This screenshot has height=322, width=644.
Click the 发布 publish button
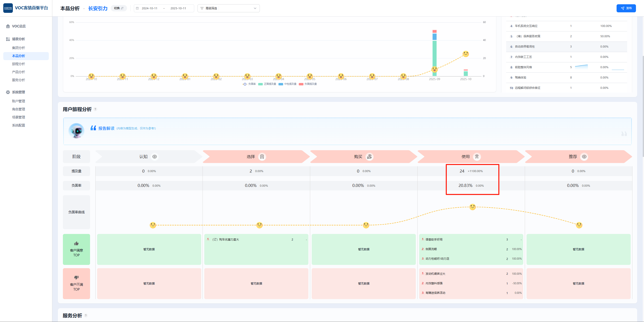626,8
